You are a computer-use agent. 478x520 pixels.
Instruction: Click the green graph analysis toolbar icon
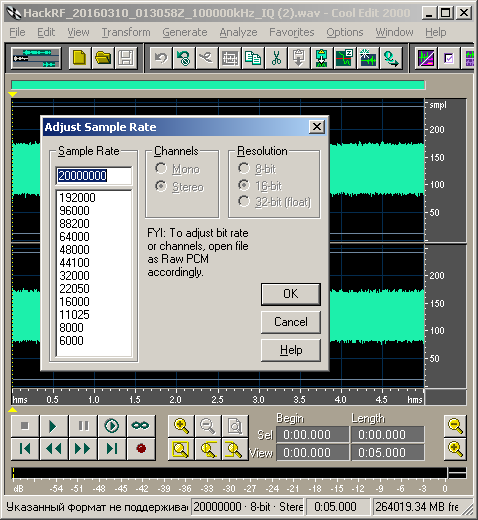click(x=345, y=58)
